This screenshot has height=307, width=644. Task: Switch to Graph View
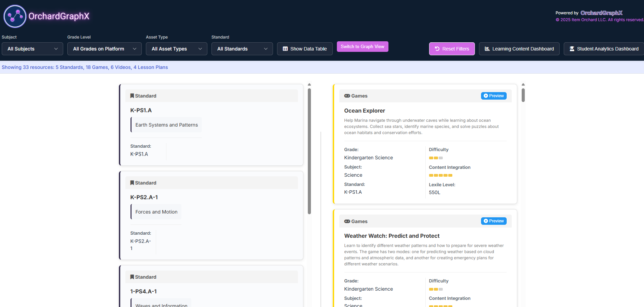coord(362,47)
